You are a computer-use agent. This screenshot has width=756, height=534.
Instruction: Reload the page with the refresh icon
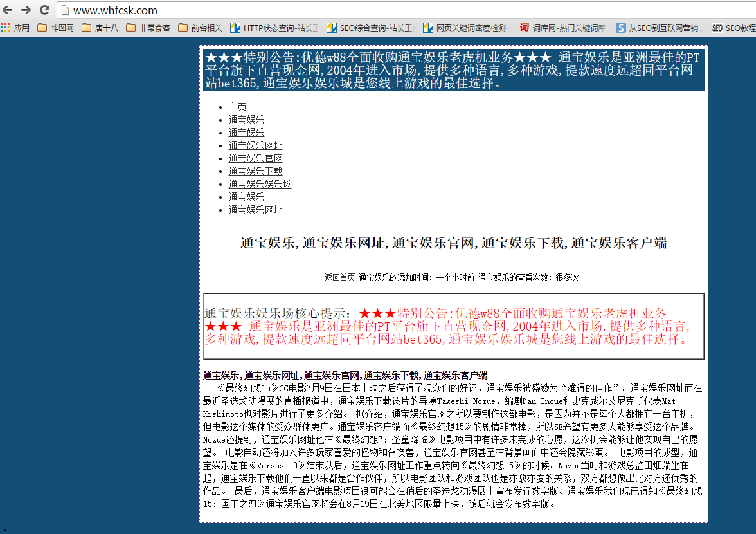coord(45,10)
